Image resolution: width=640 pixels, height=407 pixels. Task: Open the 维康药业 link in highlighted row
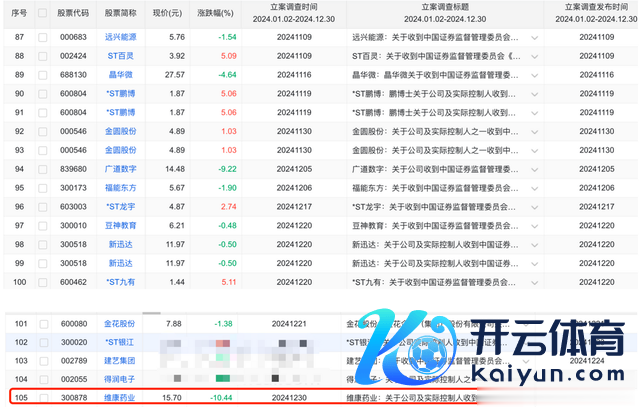coord(121,398)
